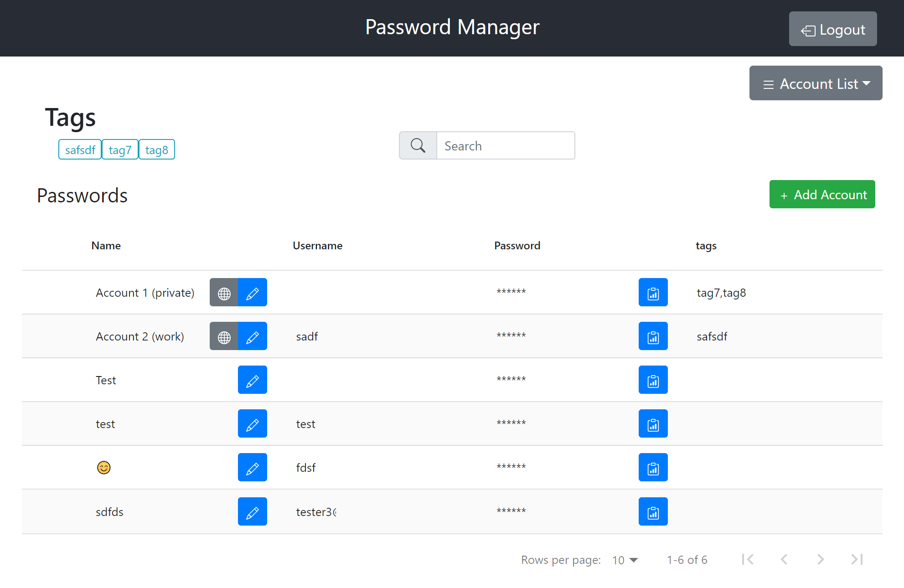The width and height of the screenshot is (904, 588).
Task: Copy password for the fdsf row
Action: click(653, 467)
